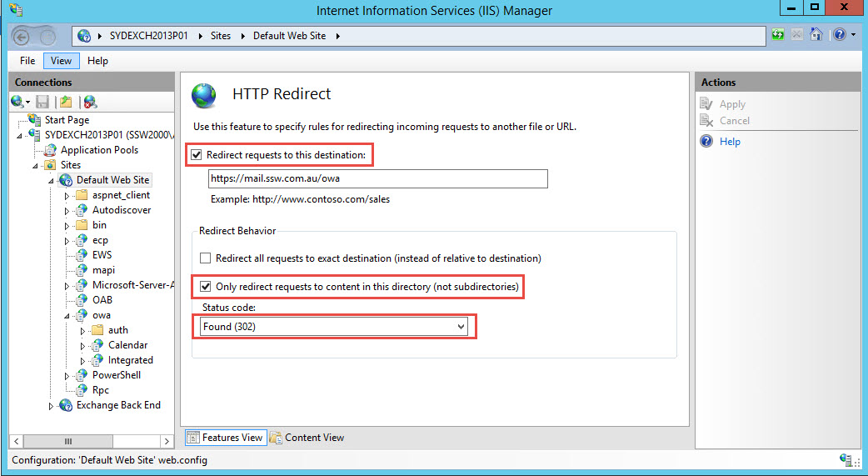Viewport: 868px width, 476px height.
Task: Click the Application Pools icon in the tree
Action: point(50,150)
